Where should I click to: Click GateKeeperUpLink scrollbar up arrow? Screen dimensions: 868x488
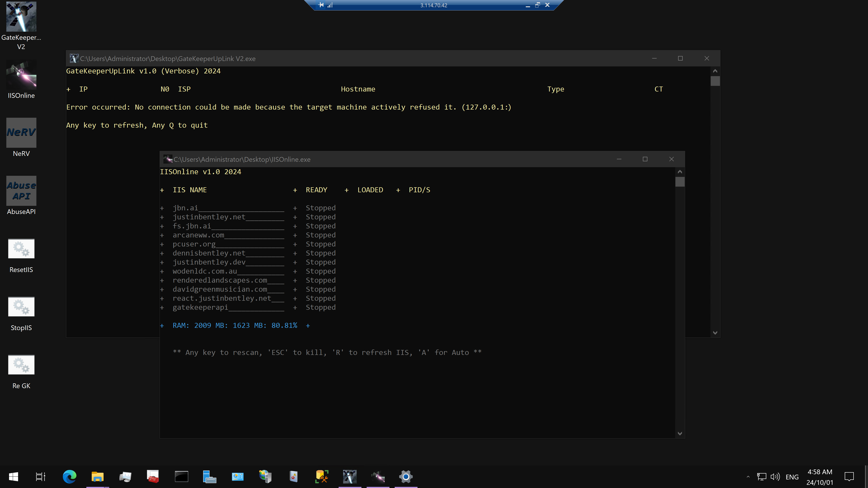[x=715, y=71]
